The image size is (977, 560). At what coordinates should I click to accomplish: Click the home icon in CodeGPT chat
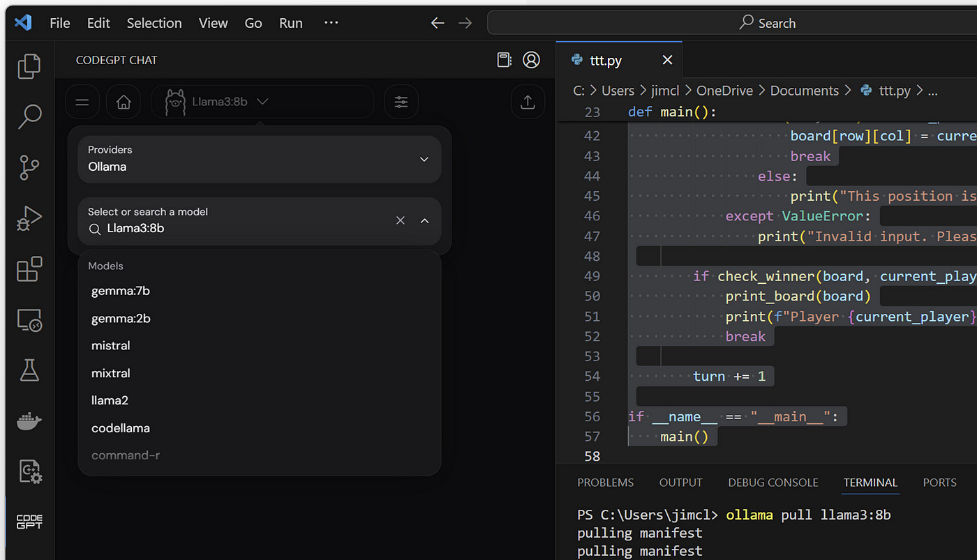point(123,102)
